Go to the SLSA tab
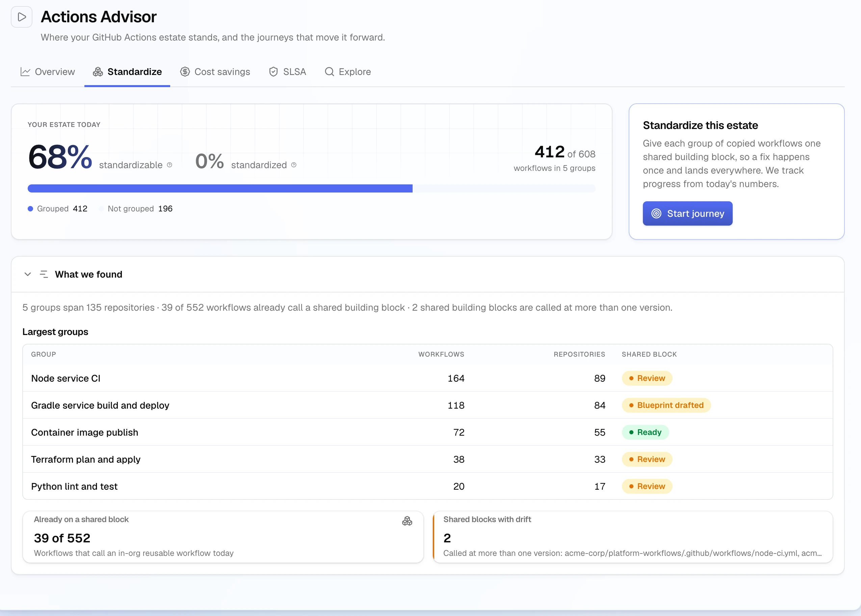The width and height of the screenshot is (861, 616). pos(287,72)
